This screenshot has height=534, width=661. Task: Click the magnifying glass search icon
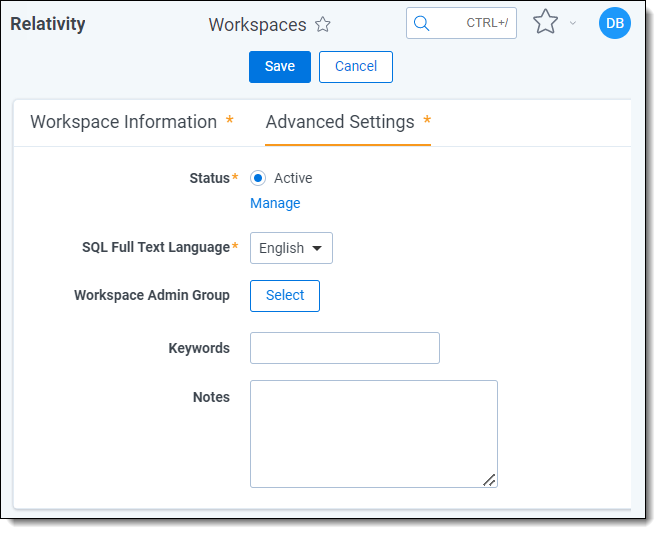click(x=422, y=23)
